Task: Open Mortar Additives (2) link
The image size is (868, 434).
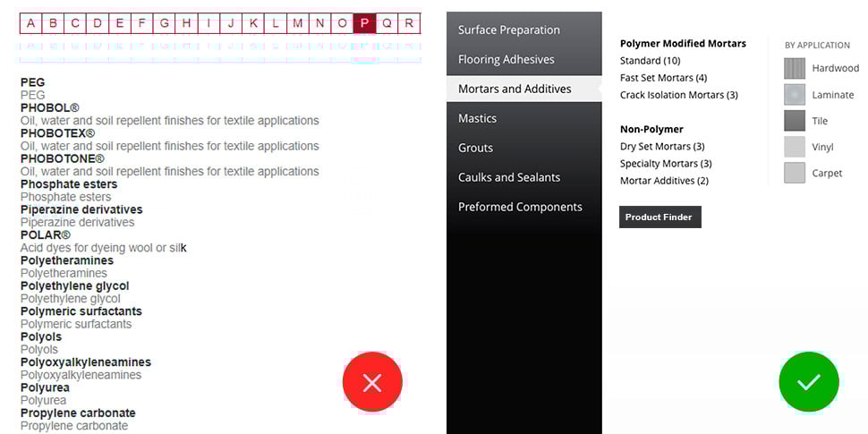Action: coord(664,181)
